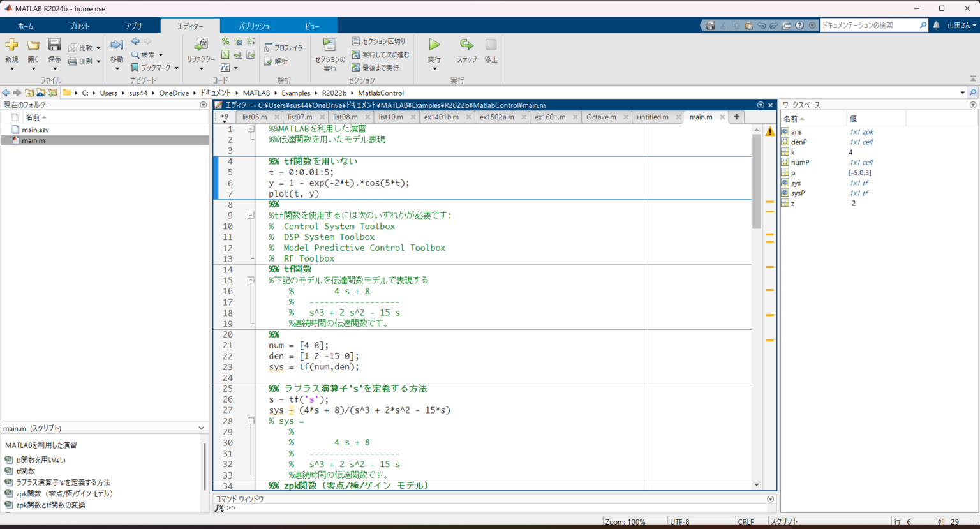Insert a section break (セクション区切り)
This screenshot has height=529, width=980.
(x=379, y=41)
